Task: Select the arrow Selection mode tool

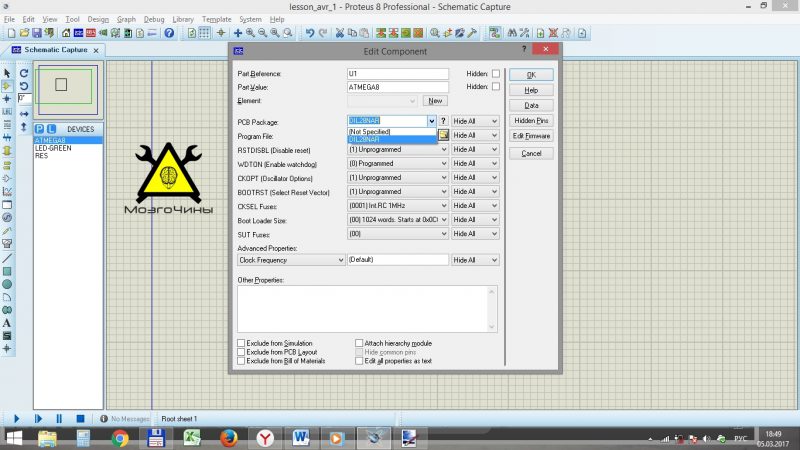Action: [x=7, y=73]
